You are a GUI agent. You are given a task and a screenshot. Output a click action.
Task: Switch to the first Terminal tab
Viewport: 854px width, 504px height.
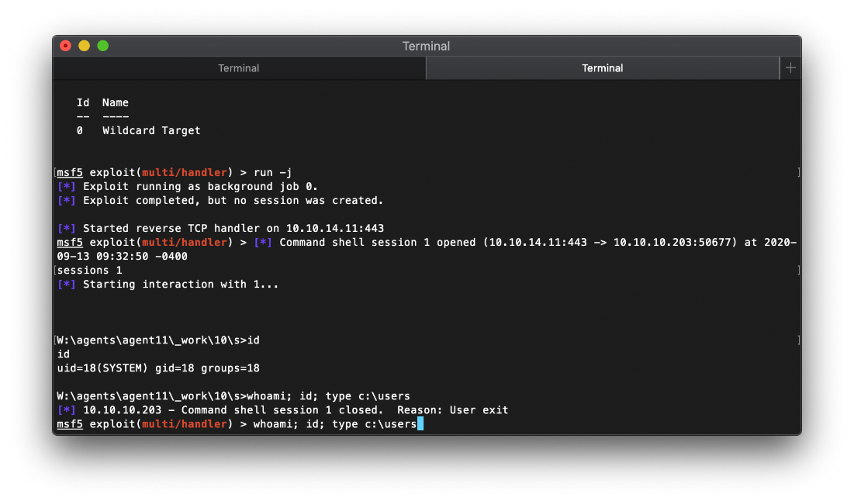click(239, 68)
